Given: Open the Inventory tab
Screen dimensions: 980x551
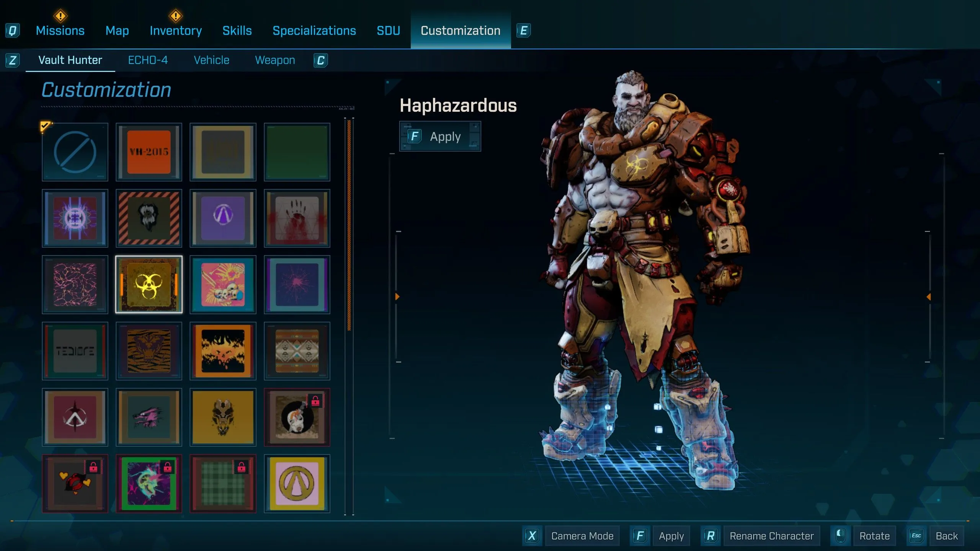Looking at the screenshot, I should point(176,31).
